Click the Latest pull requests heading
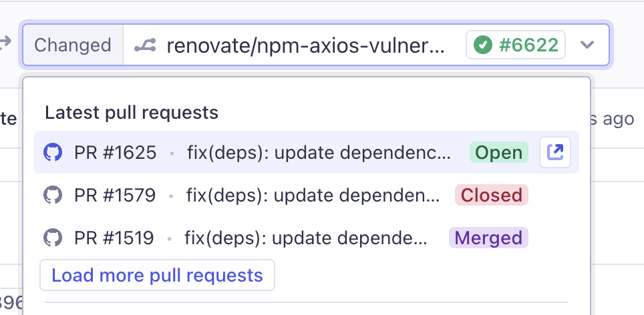This screenshot has width=644, height=315. coord(132,112)
